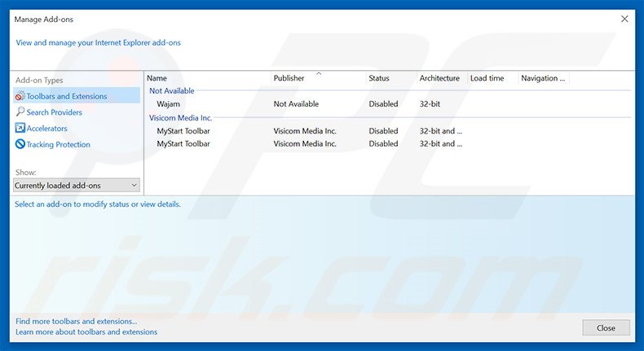Close the Manage Add-ons window with X
Viewport: 644px width, 351px height.
(x=624, y=19)
